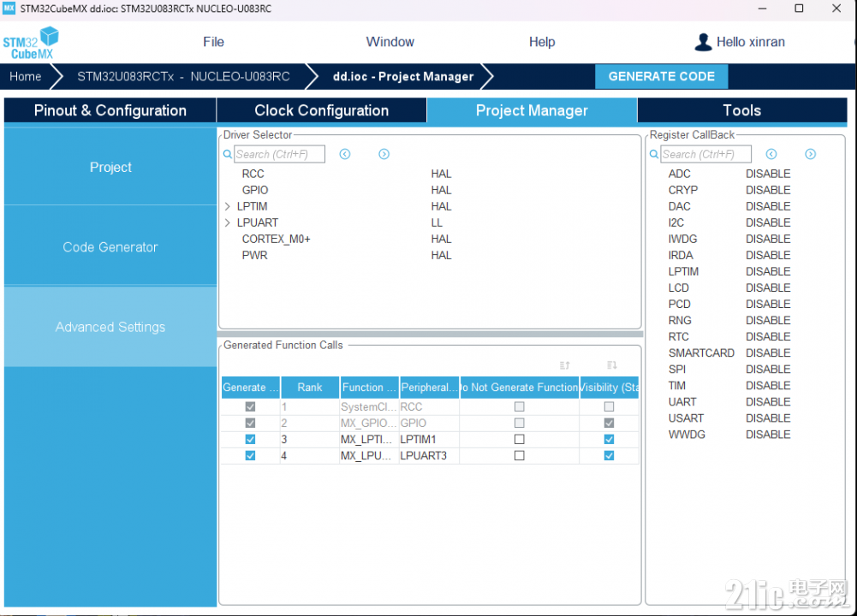Go to next Driver Selector search result
Viewport: 857px width, 616px height.
(x=384, y=154)
